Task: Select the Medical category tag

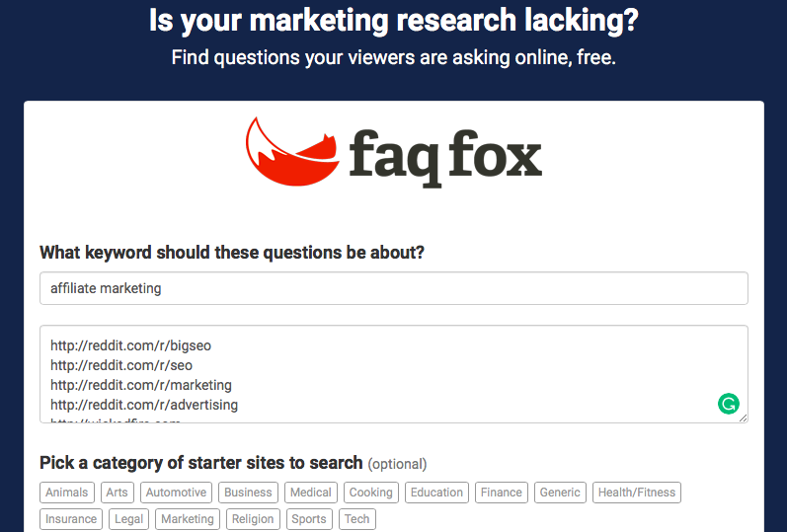Action: (x=311, y=493)
